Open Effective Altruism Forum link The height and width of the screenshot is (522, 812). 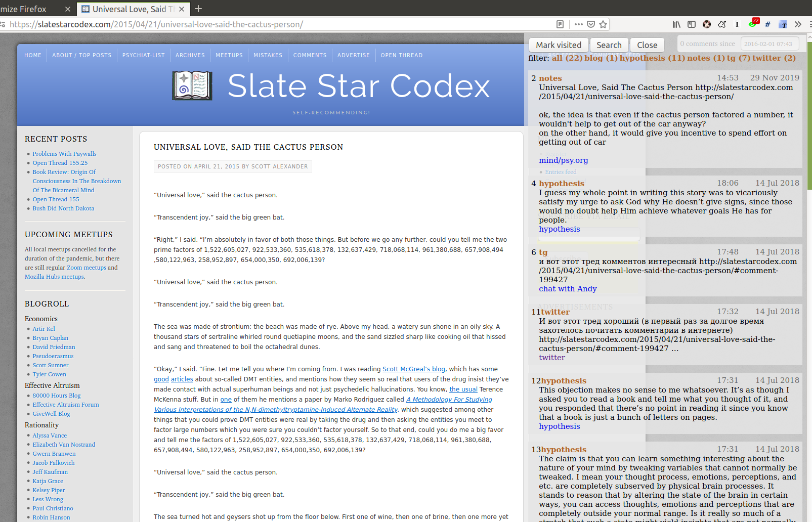click(x=66, y=405)
